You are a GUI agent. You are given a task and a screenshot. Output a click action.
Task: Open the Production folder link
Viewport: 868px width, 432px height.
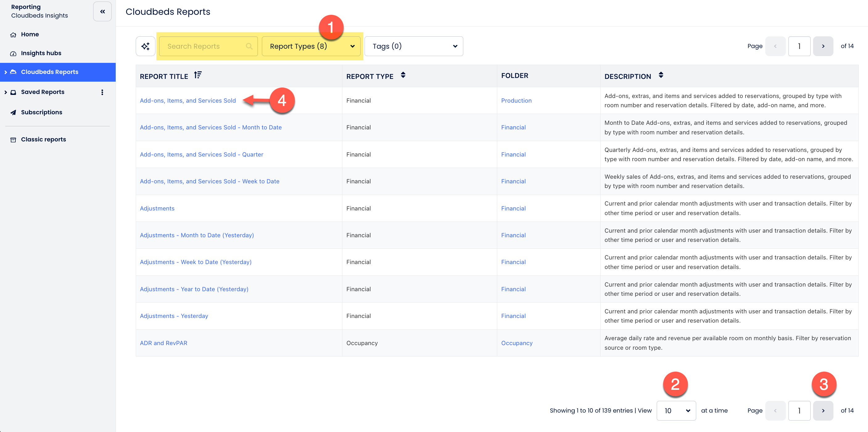tap(516, 100)
